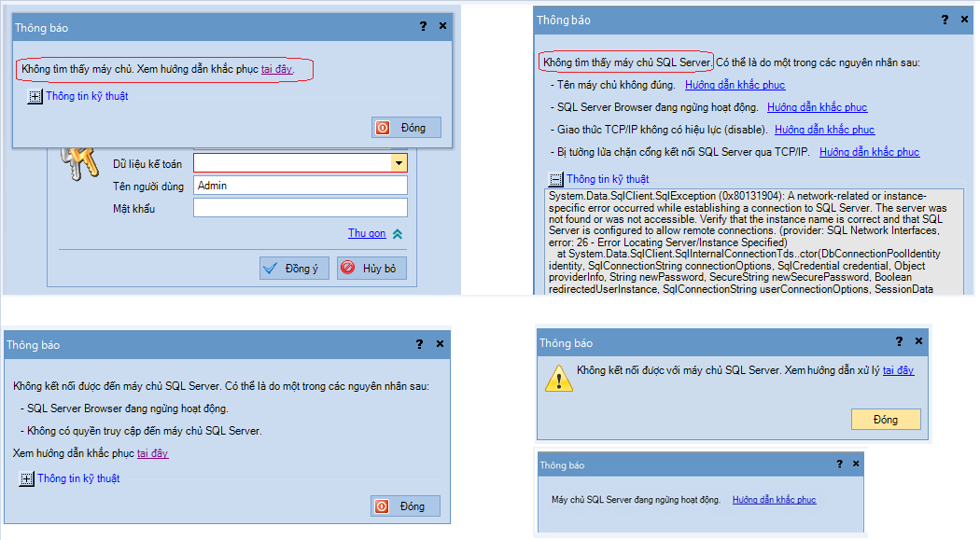The height and width of the screenshot is (540, 980).
Task: Close the Thông báo dialog covering the login form
Action: 442,26
